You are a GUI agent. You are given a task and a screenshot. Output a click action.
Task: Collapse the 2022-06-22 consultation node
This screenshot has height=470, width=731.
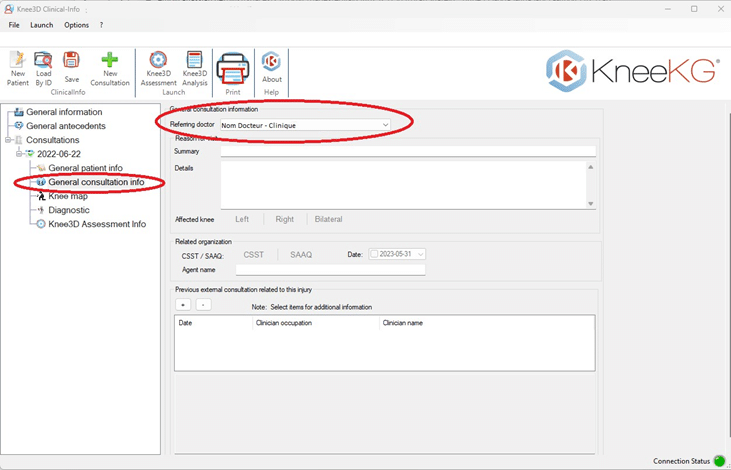point(19,154)
